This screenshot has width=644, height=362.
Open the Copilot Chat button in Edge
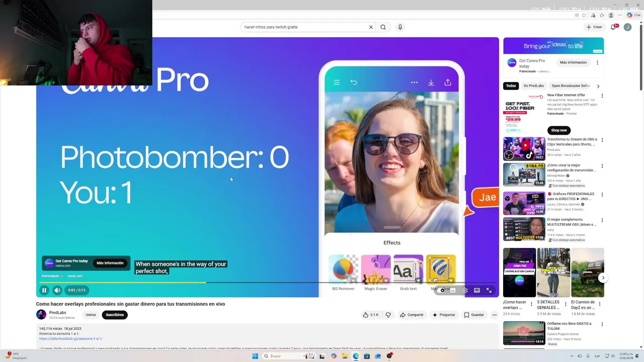[x=633, y=15]
